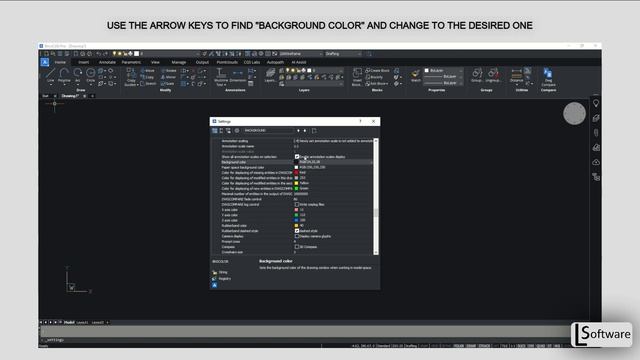The image size is (640, 360).
Task: Expand the Line tool dropdown arrow
Action: [x=50, y=85]
